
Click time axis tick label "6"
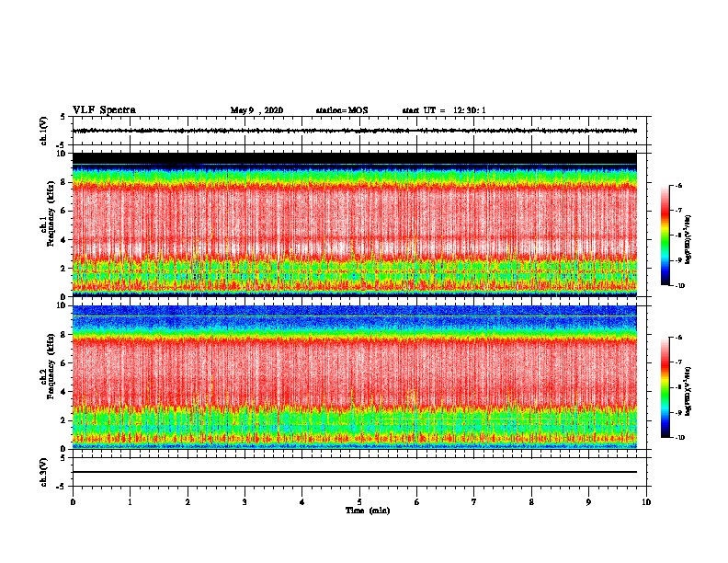[x=417, y=502]
